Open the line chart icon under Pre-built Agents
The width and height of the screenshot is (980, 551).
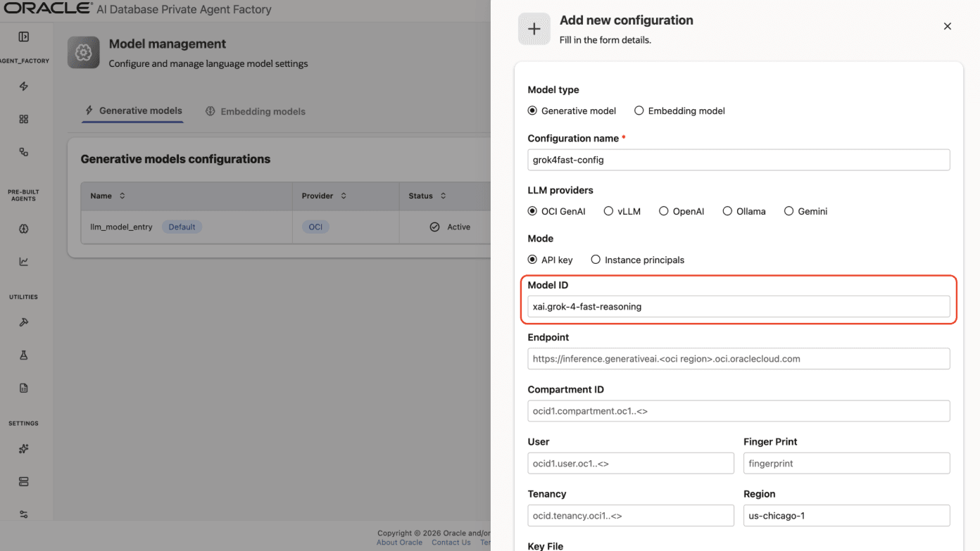click(x=24, y=262)
